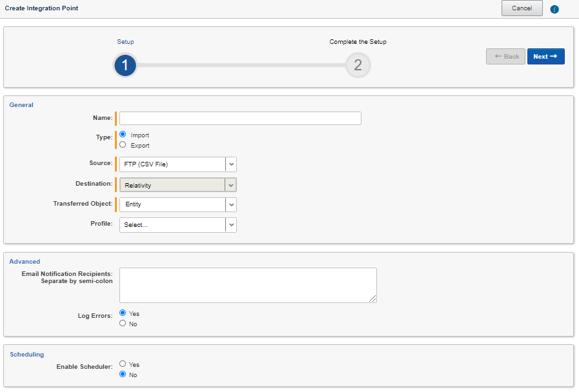The image size is (579, 392).
Task: Open the blue info help icon
Action: point(554,9)
